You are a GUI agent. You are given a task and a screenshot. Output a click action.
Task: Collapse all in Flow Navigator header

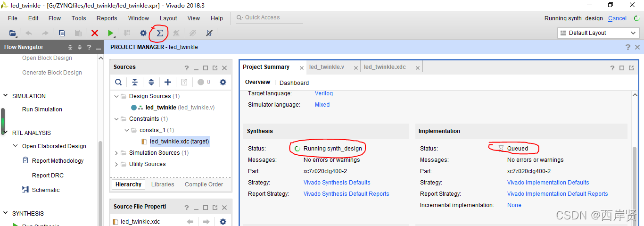point(70,47)
